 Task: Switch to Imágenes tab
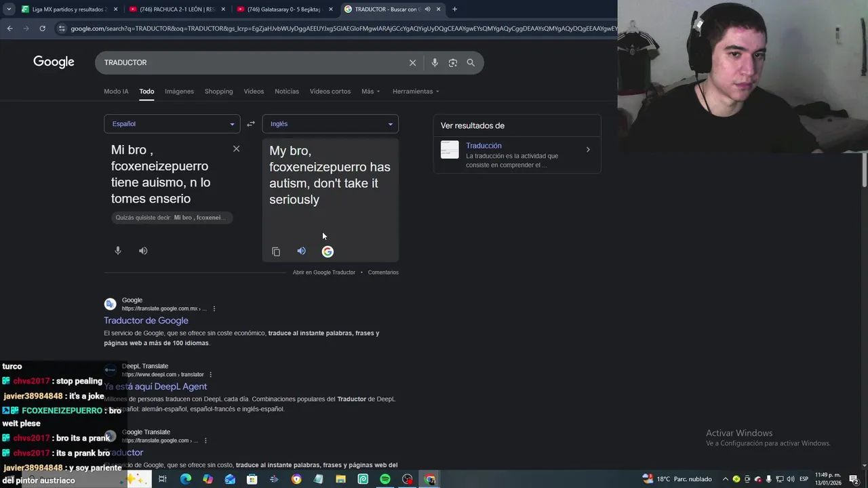[179, 91]
